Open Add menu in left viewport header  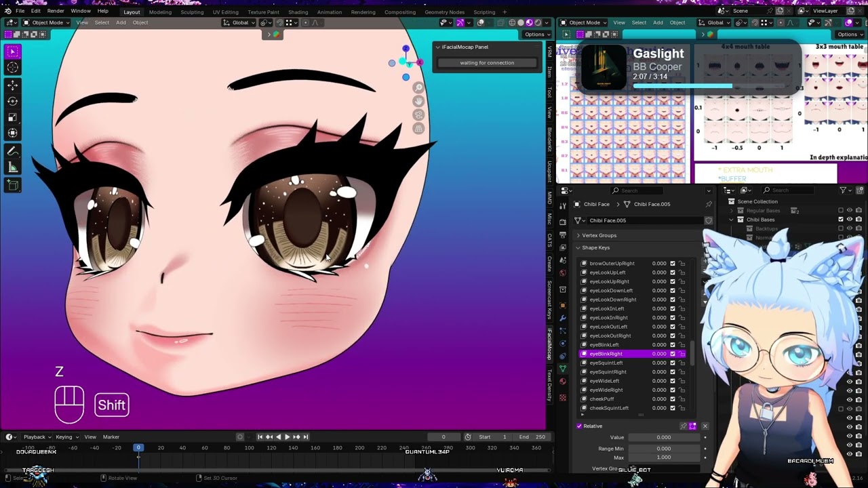pyautogui.click(x=121, y=22)
